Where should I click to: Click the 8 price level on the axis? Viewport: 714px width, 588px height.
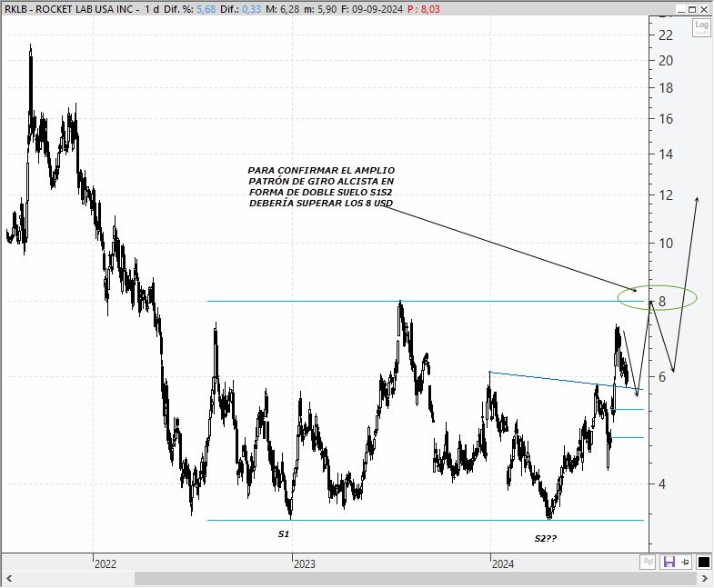pyautogui.click(x=662, y=302)
